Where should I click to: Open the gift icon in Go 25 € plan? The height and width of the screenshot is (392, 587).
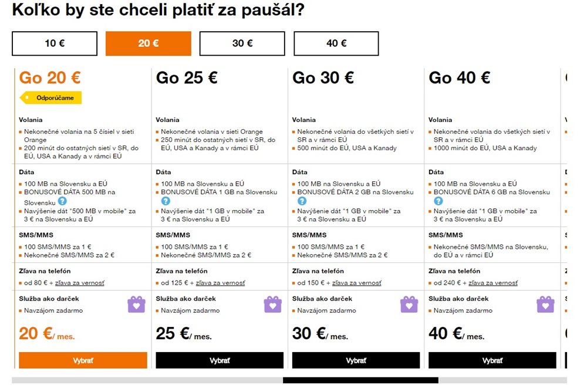(x=272, y=305)
